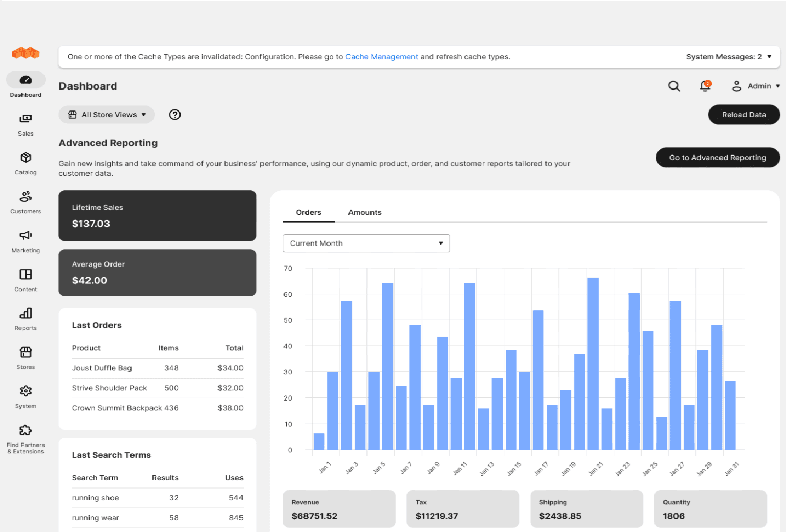The width and height of the screenshot is (786, 532).
Task: Open the Content sidebar section
Action: (x=26, y=279)
